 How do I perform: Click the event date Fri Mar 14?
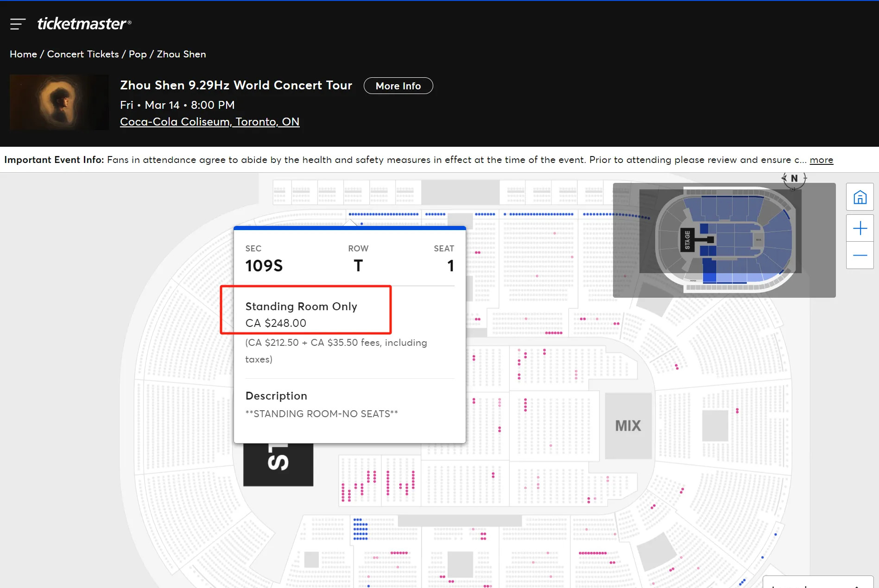(x=177, y=105)
